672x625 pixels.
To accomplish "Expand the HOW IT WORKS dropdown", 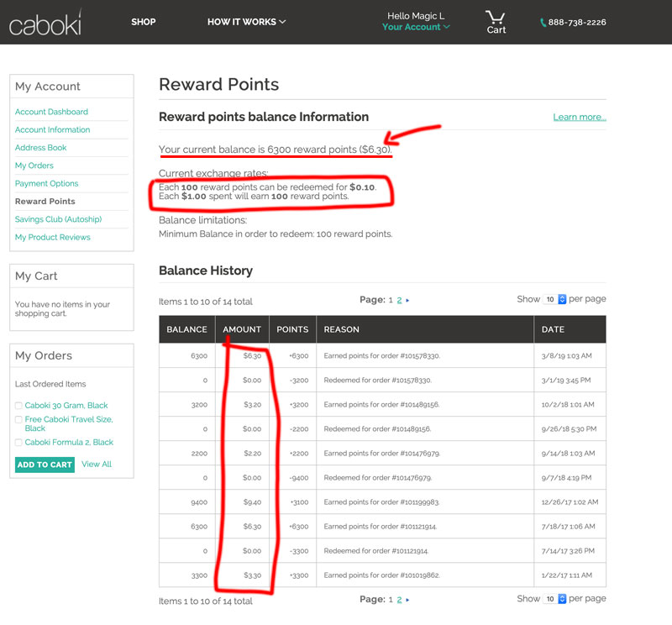I will (x=246, y=22).
